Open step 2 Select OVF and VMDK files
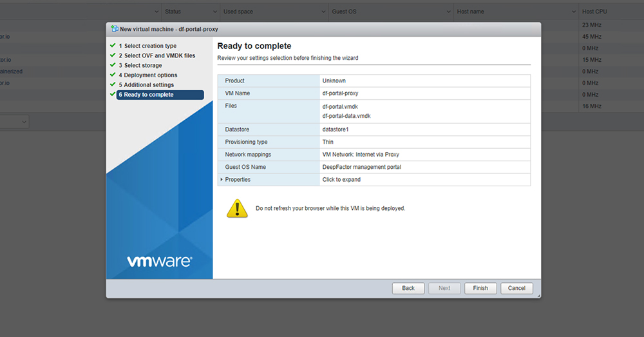 pos(157,55)
